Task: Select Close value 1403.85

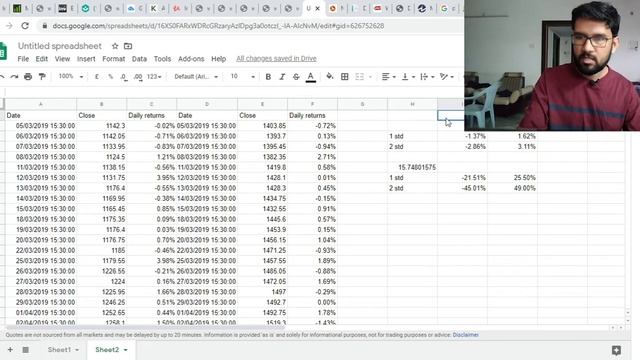Action: pyautogui.click(x=262, y=126)
